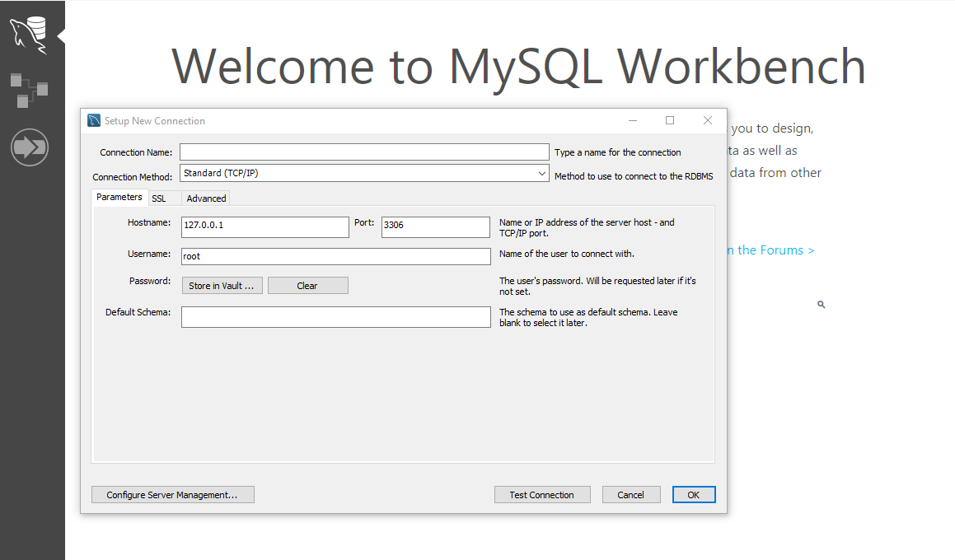
Task: Click the Username field containing root
Action: point(335,256)
